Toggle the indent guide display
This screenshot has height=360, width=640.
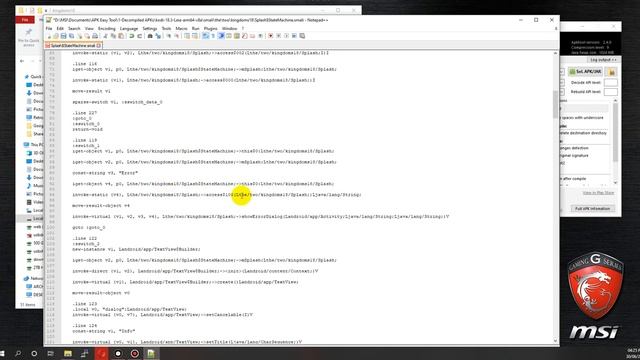coord(221,36)
